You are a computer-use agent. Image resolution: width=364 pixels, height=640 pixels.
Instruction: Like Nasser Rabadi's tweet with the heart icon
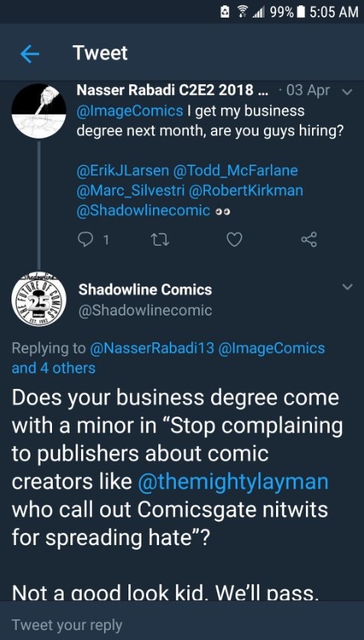coord(234,240)
